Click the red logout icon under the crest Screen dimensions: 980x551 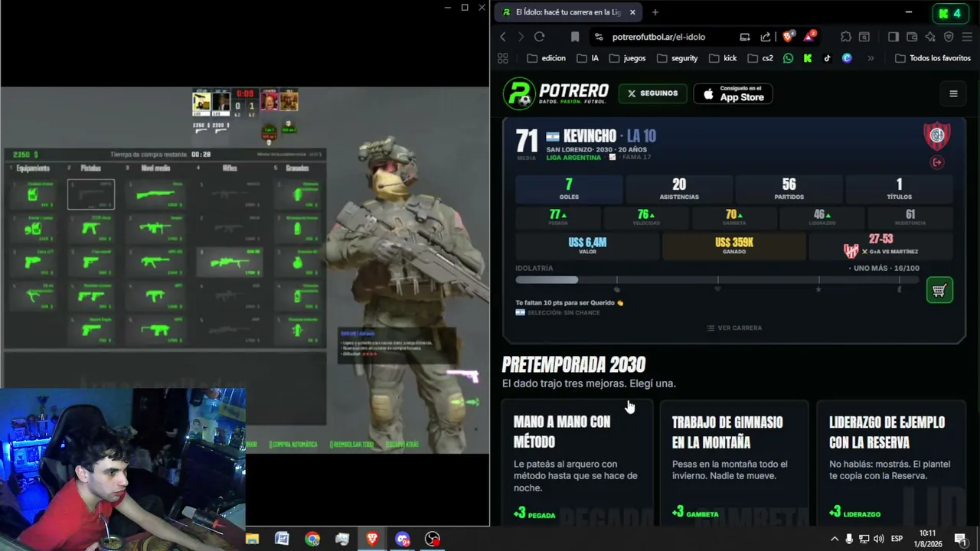point(937,162)
